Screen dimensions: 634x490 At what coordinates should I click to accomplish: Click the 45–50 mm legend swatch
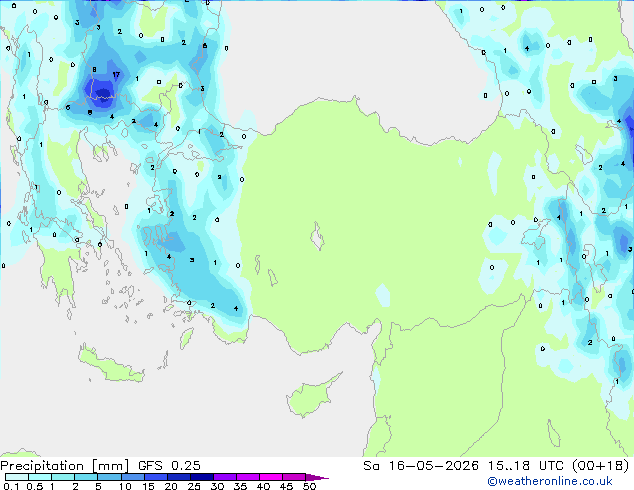click(294, 477)
